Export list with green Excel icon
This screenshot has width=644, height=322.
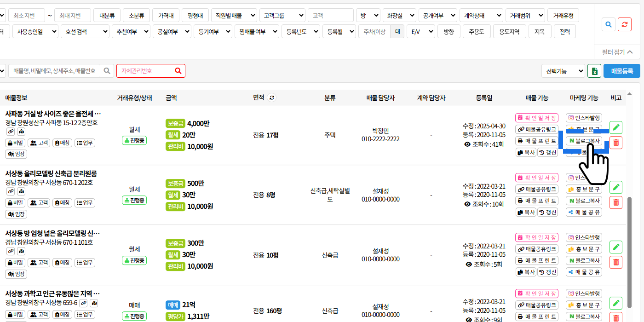594,71
